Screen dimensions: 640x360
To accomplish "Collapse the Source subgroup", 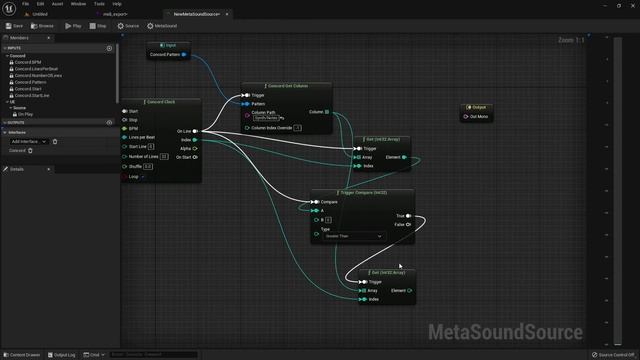I will pos(11,108).
